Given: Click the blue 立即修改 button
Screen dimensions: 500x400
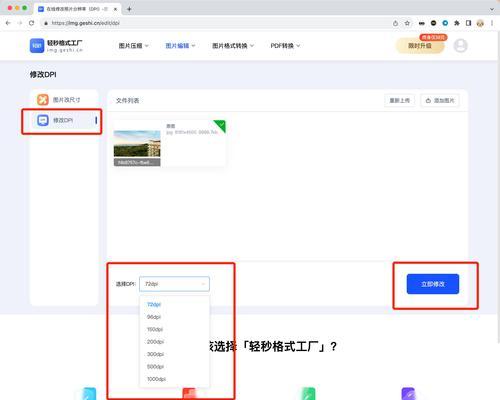Looking at the screenshot, I should tap(433, 284).
